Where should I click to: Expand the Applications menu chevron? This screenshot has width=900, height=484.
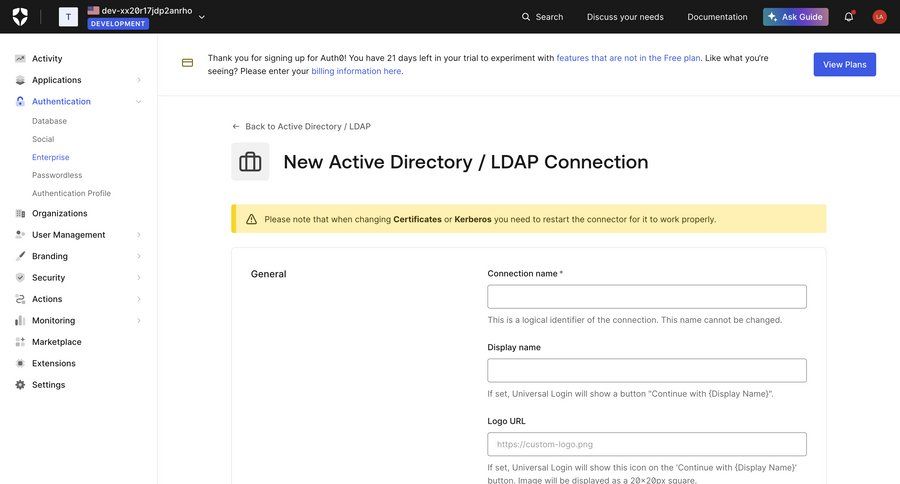click(x=139, y=80)
